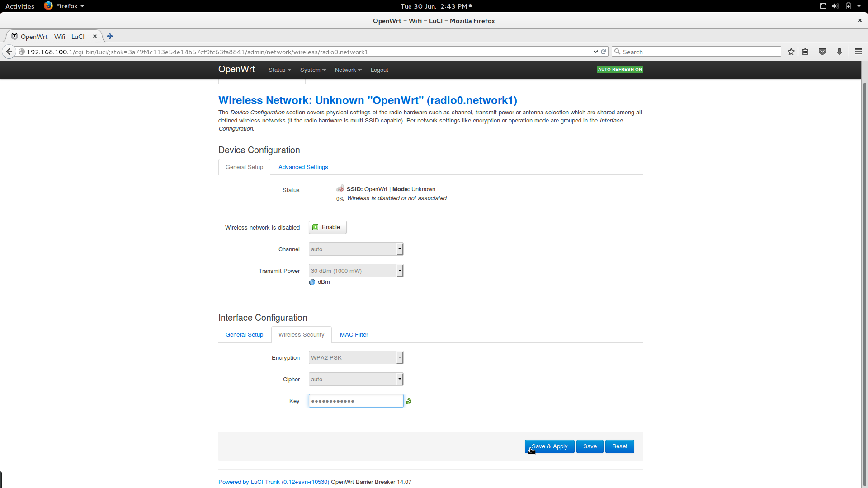The width and height of the screenshot is (868, 488).
Task: Click into the Key password field
Action: coord(356,401)
